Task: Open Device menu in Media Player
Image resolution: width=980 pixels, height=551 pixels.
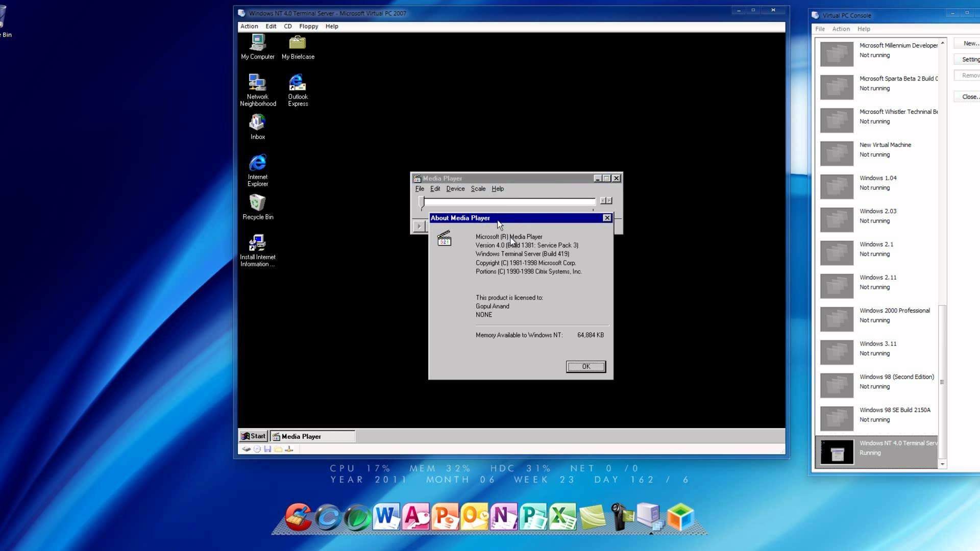Action: coord(455,189)
